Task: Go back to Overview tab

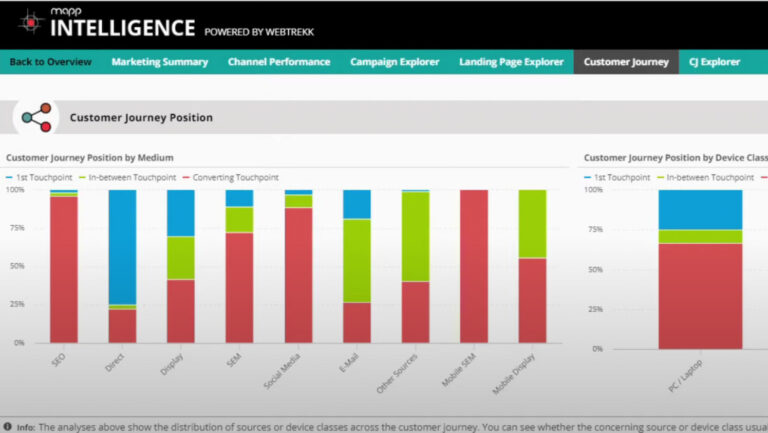Action: tap(50, 62)
